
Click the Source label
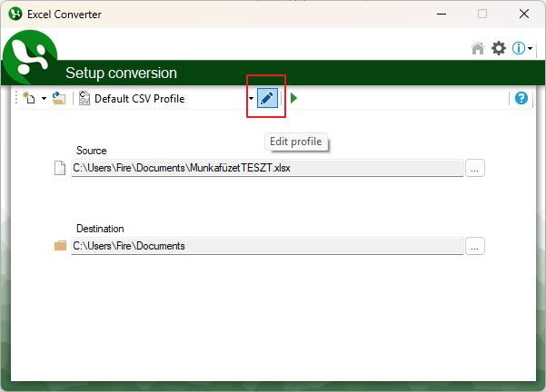(x=91, y=151)
